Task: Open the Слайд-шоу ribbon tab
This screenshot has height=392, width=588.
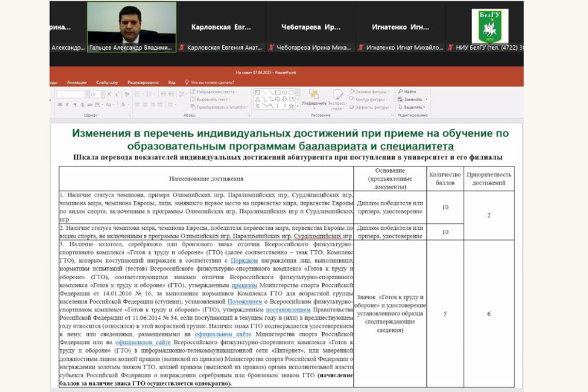Action: [x=106, y=83]
